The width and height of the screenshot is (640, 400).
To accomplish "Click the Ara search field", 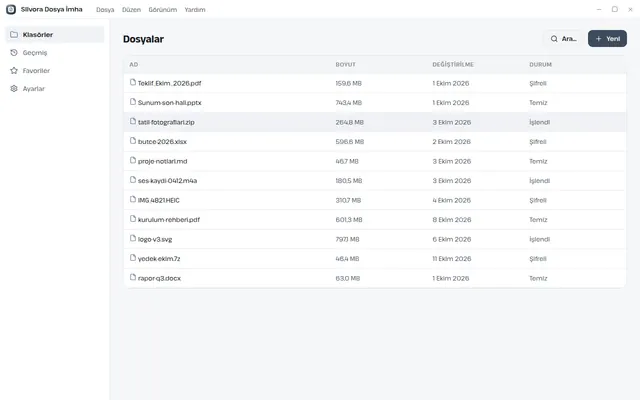I will click(564, 39).
